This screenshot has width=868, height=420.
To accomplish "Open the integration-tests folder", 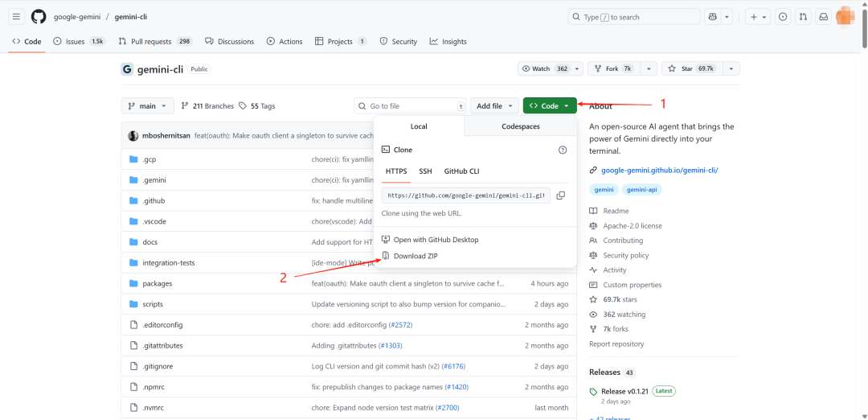I will 169,262.
